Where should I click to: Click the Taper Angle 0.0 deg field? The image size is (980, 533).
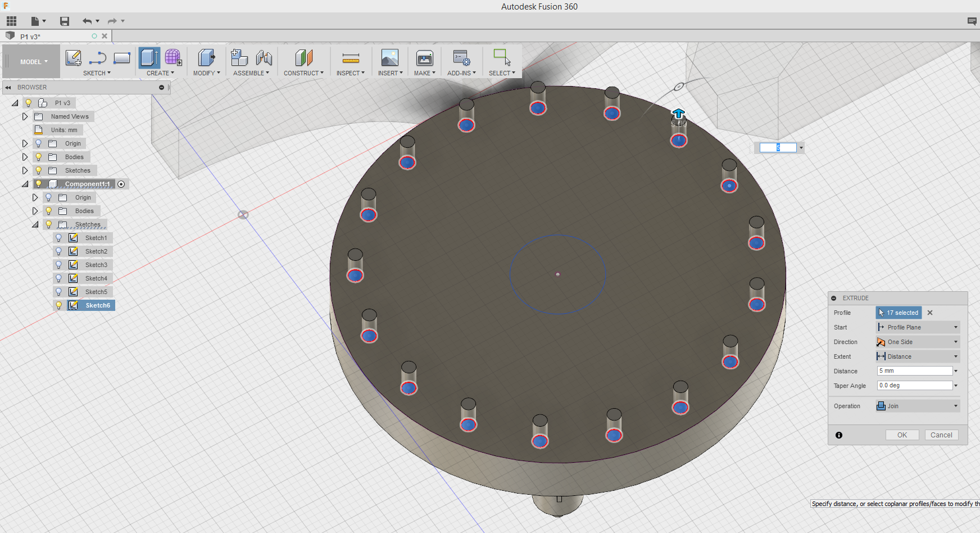click(915, 386)
